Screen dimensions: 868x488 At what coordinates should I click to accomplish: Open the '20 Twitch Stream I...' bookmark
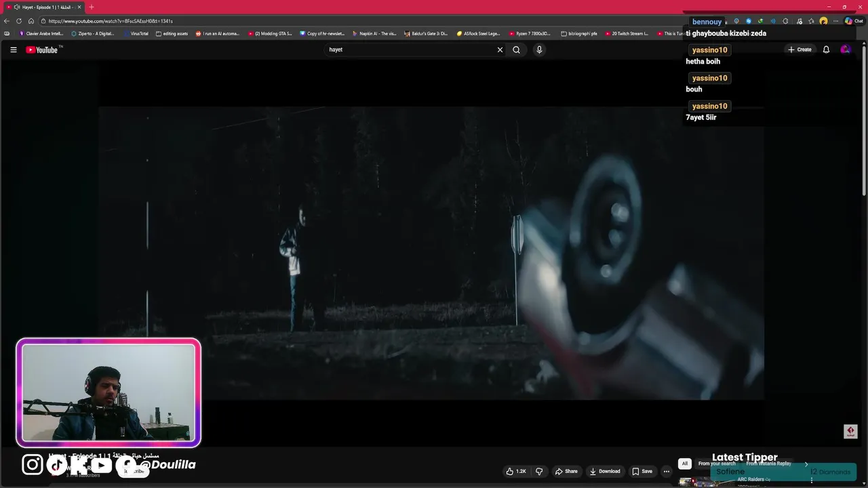pyautogui.click(x=627, y=33)
